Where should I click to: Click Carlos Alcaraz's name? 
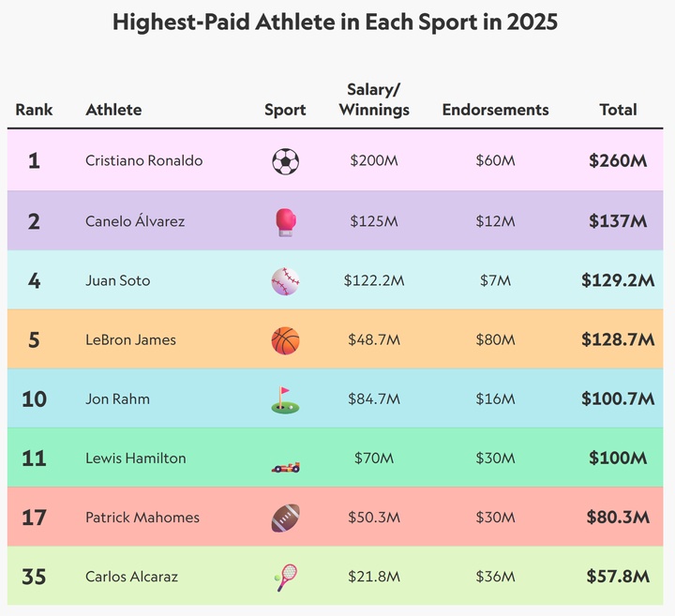[130, 577]
